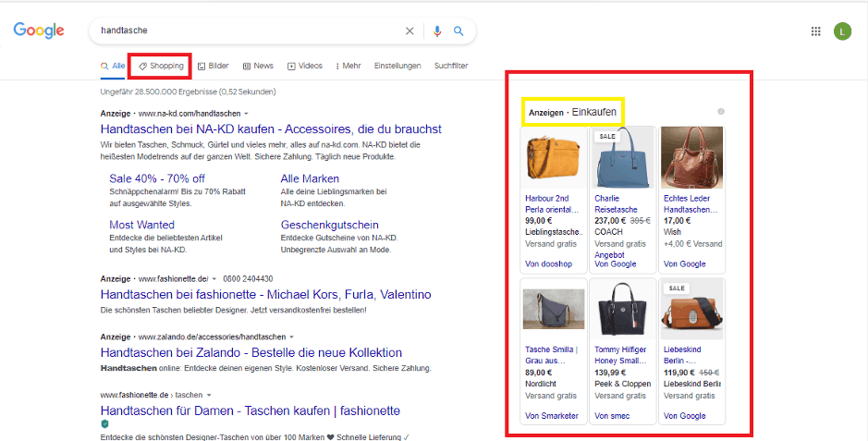Open the Handtaschen bei Zalando ad link
868x441 pixels.
pyautogui.click(x=251, y=352)
